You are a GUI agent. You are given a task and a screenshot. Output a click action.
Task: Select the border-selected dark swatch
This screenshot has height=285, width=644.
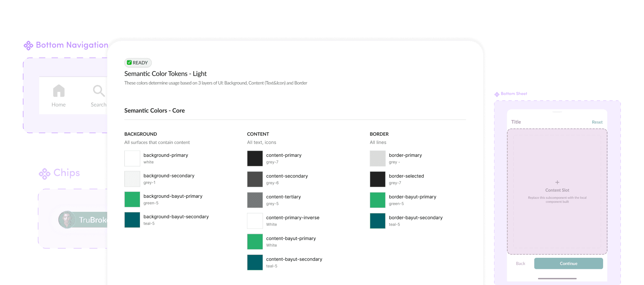(378, 179)
